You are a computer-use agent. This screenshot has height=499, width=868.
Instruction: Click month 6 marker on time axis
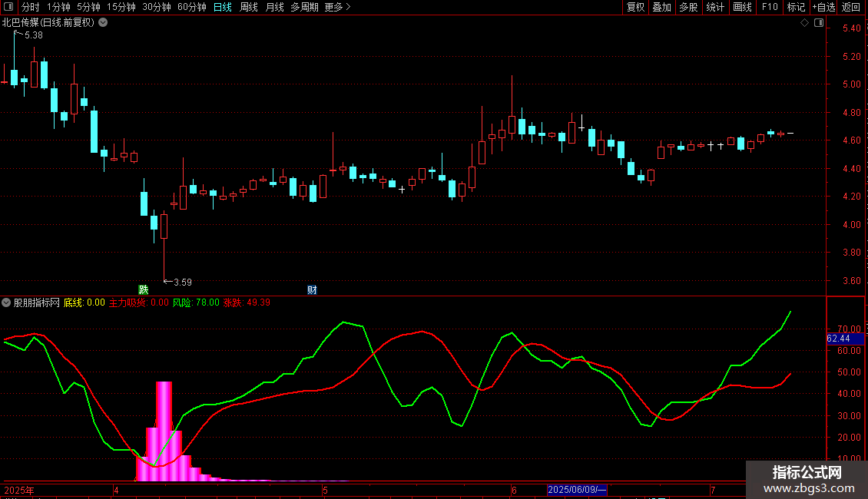pyautogui.click(x=514, y=490)
